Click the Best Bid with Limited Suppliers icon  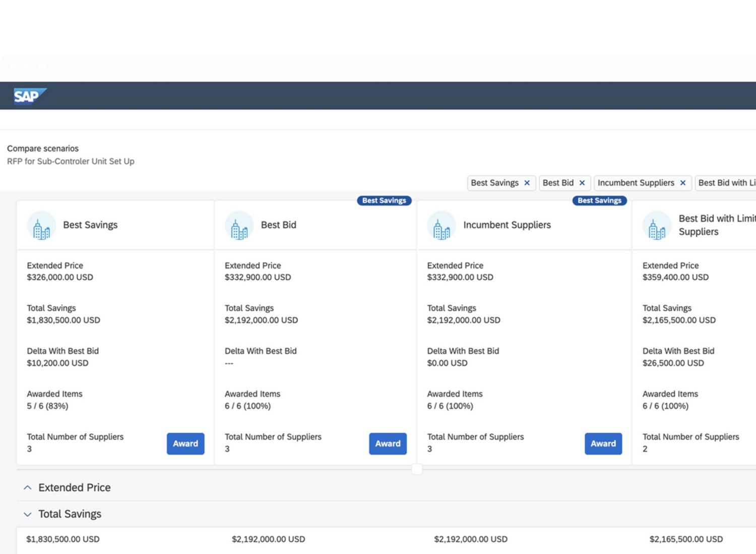tap(657, 226)
